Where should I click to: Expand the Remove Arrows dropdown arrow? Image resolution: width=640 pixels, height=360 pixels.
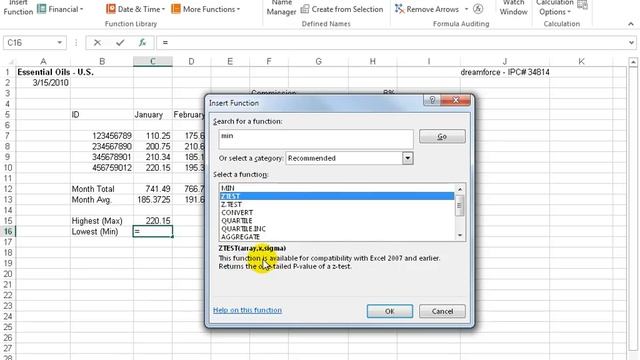466,9
